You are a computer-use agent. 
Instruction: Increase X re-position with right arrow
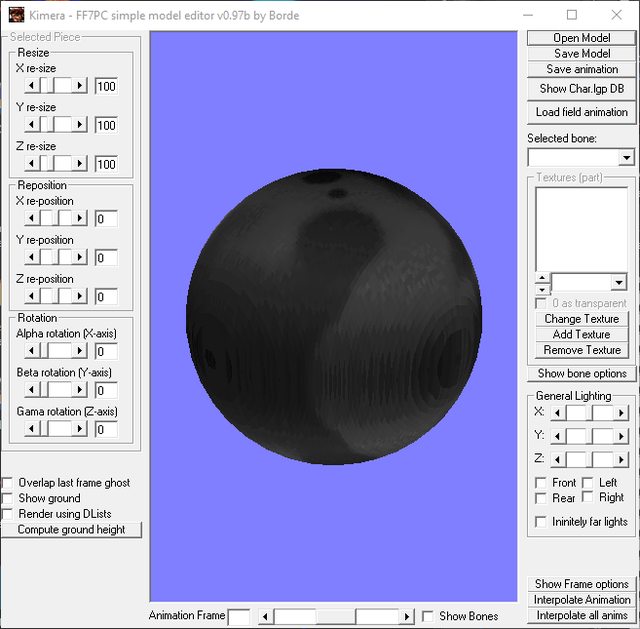tap(80, 218)
